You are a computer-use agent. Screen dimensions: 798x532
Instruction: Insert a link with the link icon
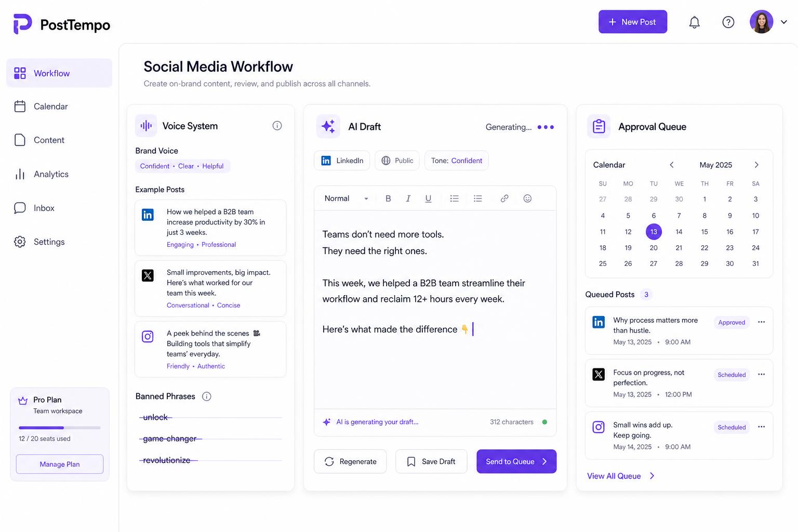point(504,198)
